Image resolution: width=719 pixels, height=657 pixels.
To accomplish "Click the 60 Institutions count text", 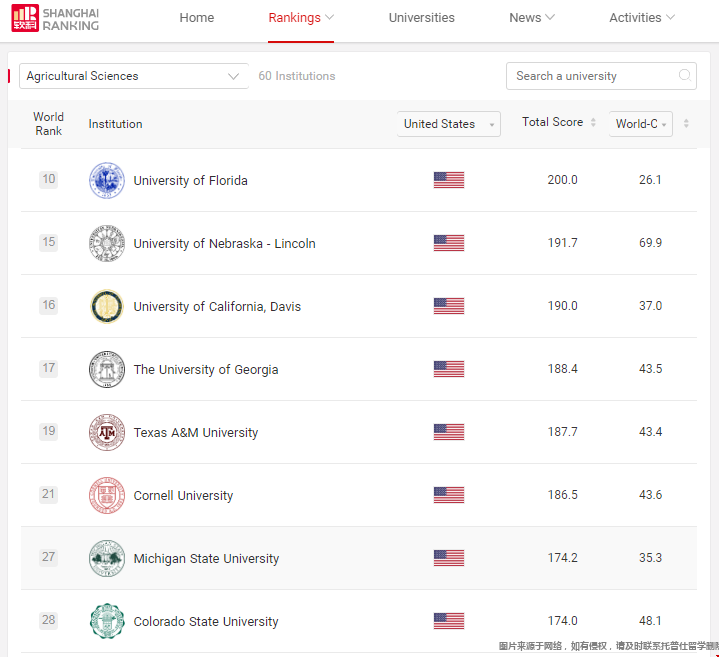I will [297, 76].
